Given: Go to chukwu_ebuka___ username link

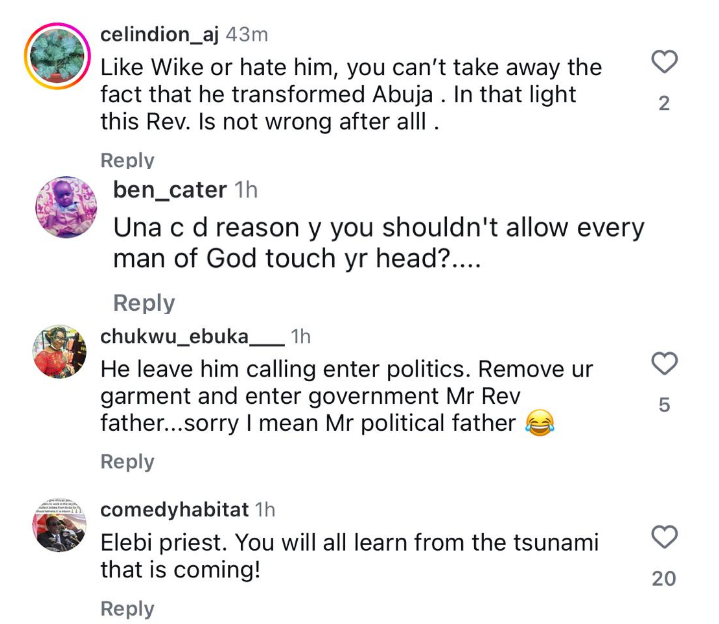Looking at the screenshot, I should (x=193, y=337).
